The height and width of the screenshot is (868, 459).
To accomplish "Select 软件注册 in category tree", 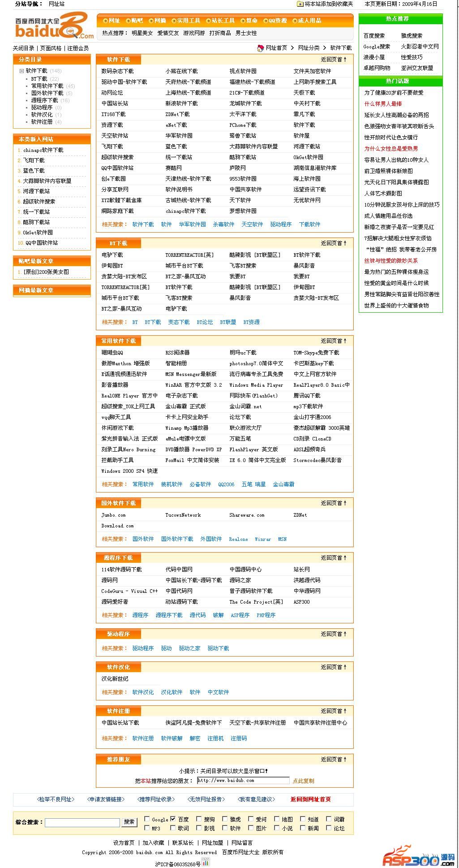I will pyautogui.click(x=42, y=121).
